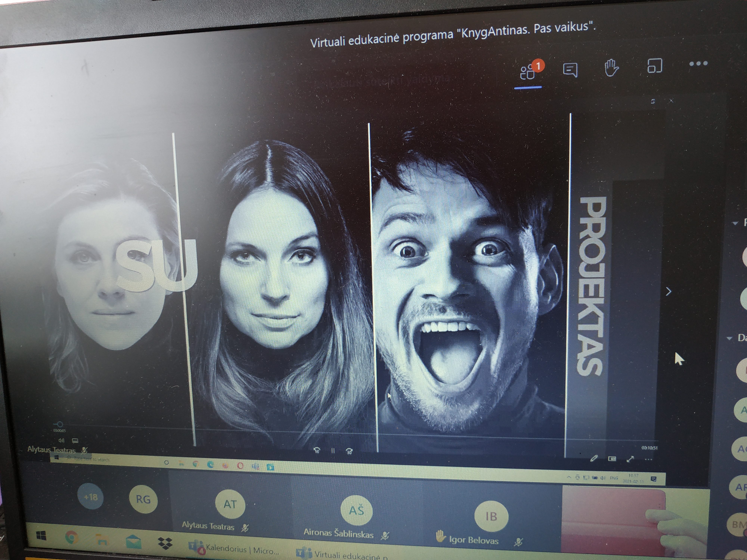Open the breakout rooms icon
The width and height of the screenshot is (747, 560).
(655, 66)
